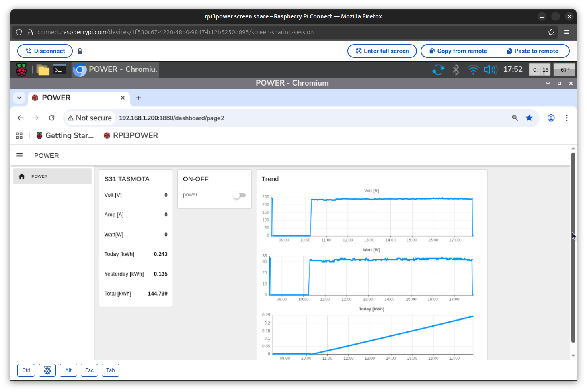Click the volume speaker icon
Screen dimensions: 587x392
490,70
